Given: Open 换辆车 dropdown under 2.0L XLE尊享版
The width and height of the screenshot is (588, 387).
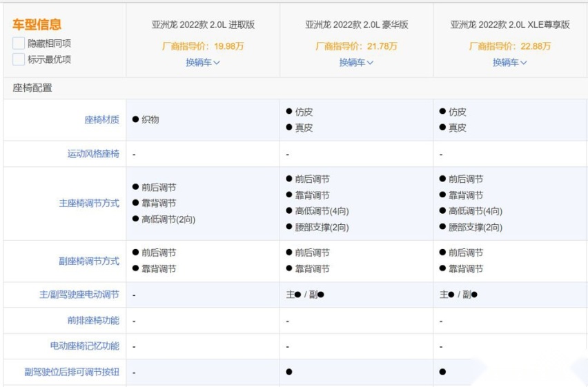Looking at the screenshot, I should click(509, 62).
